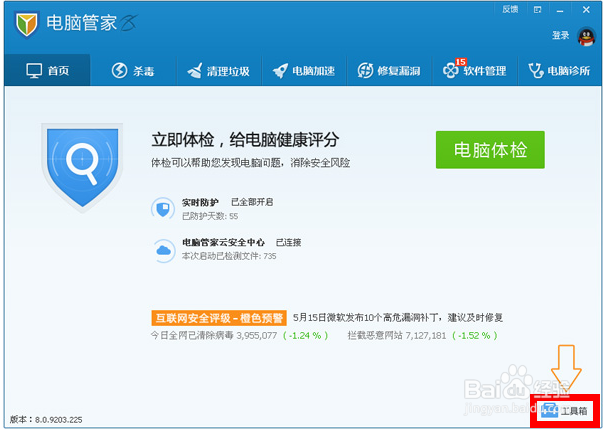The width and height of the screenshot is (606, 429).
Task: Read the 5月15日微软发布 patch news link
Action: pyautogui.click(x=398, y=318)
